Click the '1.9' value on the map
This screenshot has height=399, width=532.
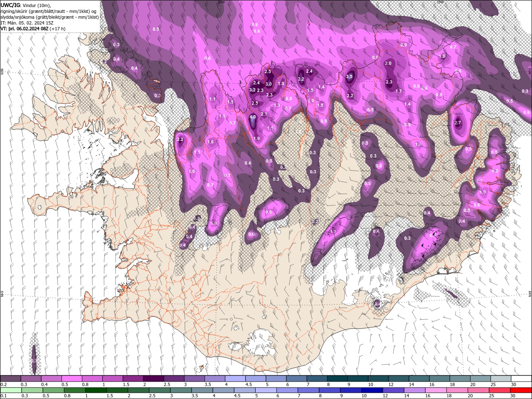(x=256, y=138)
